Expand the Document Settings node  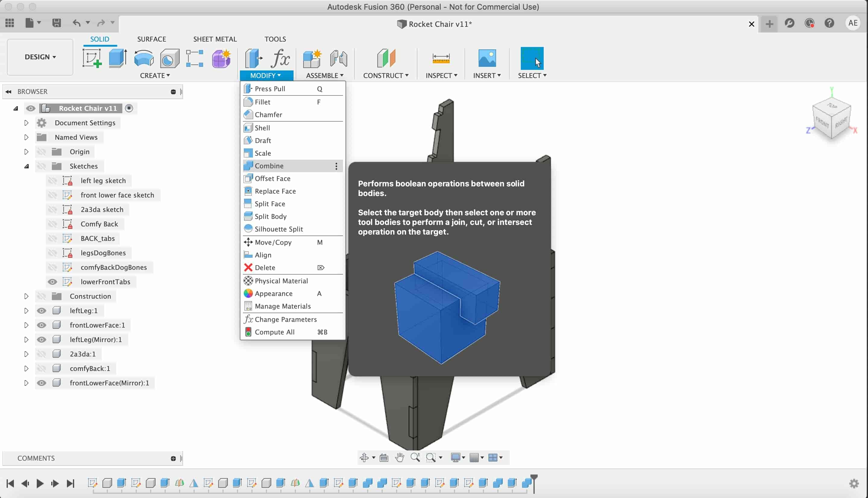coord(26,123)
